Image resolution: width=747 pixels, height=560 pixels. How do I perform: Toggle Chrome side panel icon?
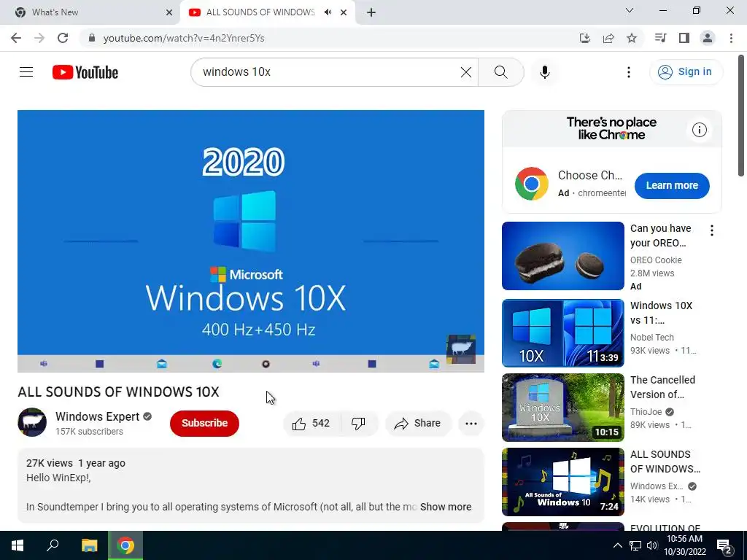[x=684, y=38]
